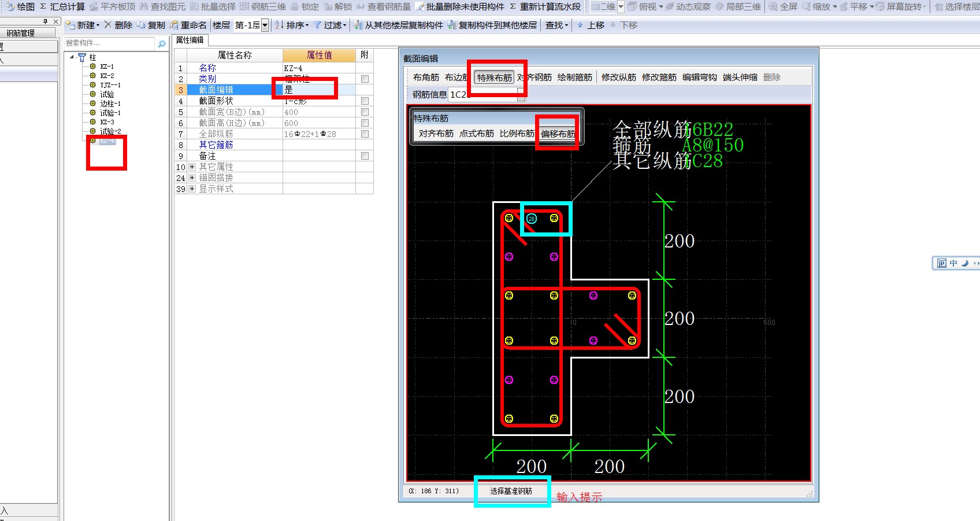Open the 查找 find dropdown
This screenshot has width=980, height=521.
(556, 25)
